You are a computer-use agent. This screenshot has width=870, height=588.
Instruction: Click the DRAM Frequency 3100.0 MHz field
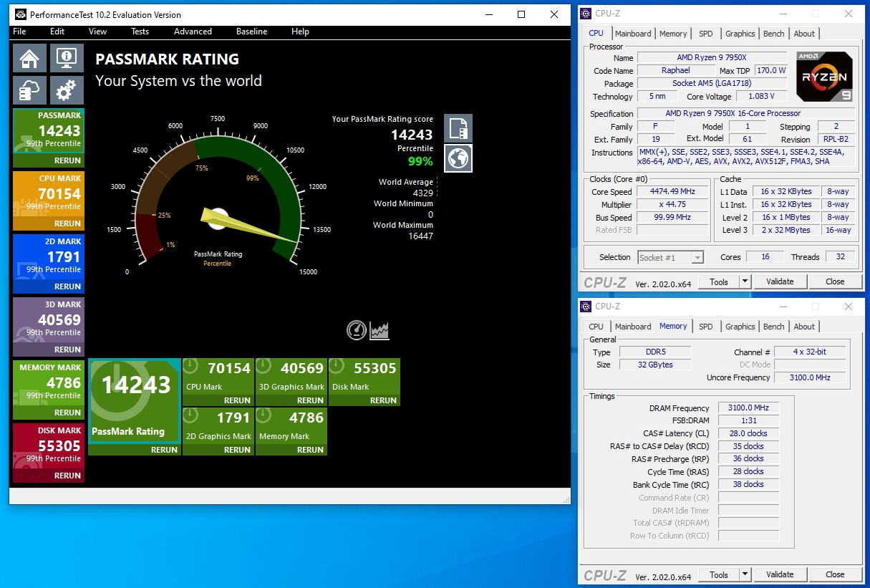pyautogui.click(x=748, y=408)
